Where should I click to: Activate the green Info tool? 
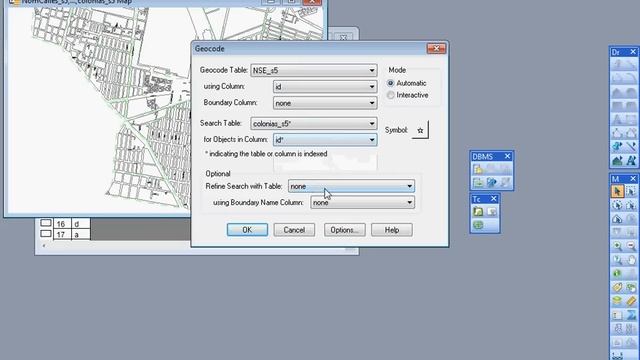tap(617, 273)
